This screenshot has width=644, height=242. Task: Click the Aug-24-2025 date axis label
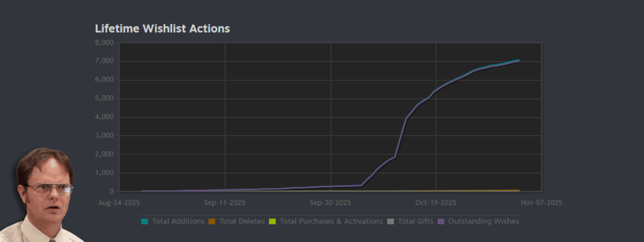click(119, 203)
